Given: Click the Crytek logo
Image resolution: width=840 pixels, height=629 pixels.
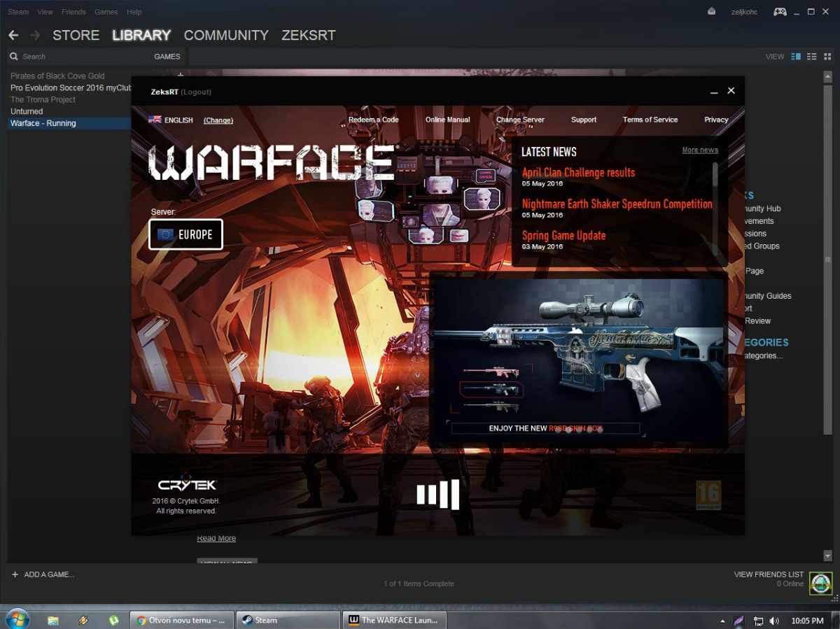Looking at the screenshot, I should tap(188, 482).
